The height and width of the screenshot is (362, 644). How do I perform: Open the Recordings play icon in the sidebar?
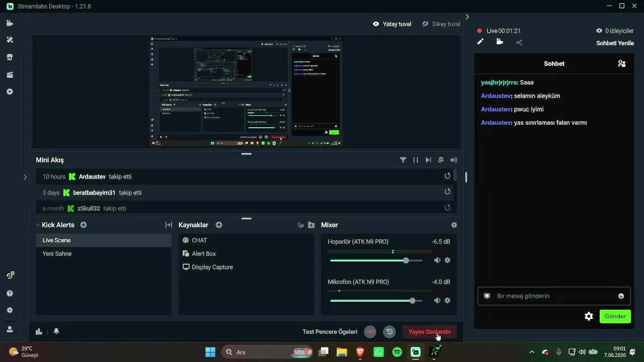pos(10,92)
